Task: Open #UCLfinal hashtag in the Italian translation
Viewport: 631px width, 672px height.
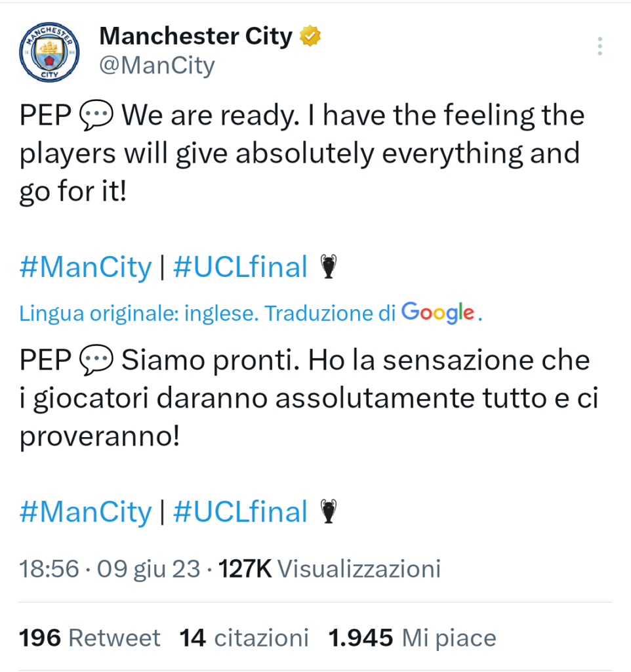Action: point(240,512)
